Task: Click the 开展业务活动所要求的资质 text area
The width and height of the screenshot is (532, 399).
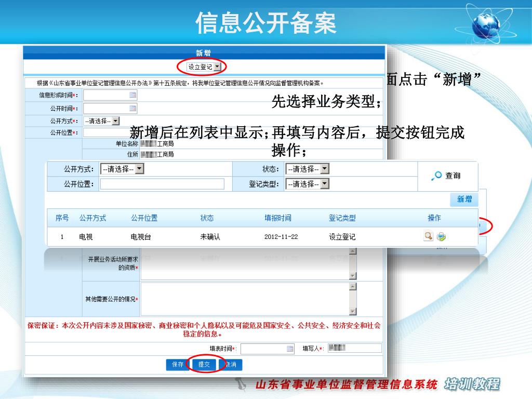Action: coord(245,264)
